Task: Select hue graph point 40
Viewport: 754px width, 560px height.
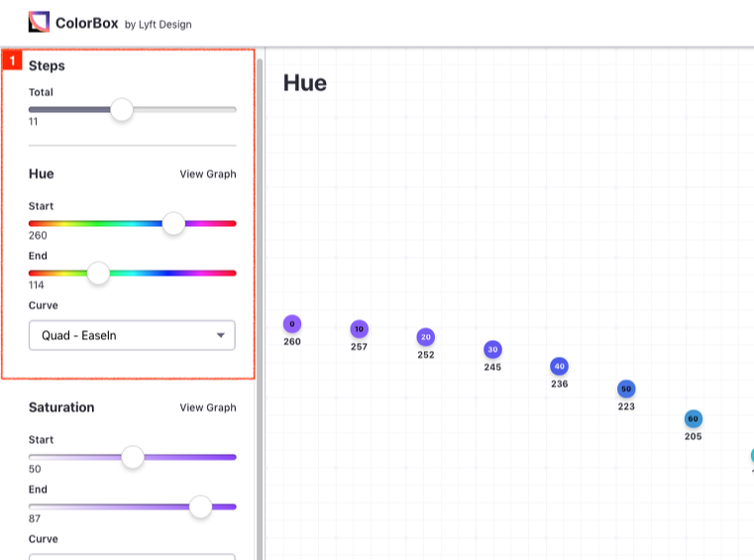Action: click(x=559, y=366)
